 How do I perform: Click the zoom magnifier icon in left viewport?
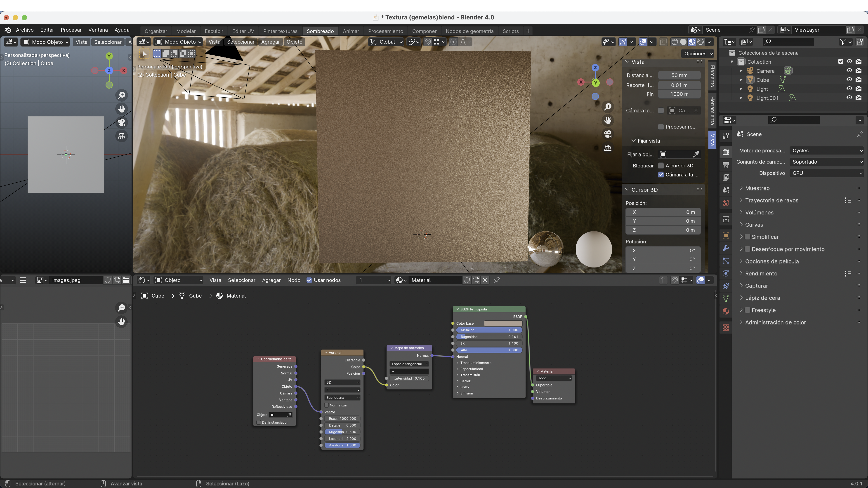click(122, 95)
